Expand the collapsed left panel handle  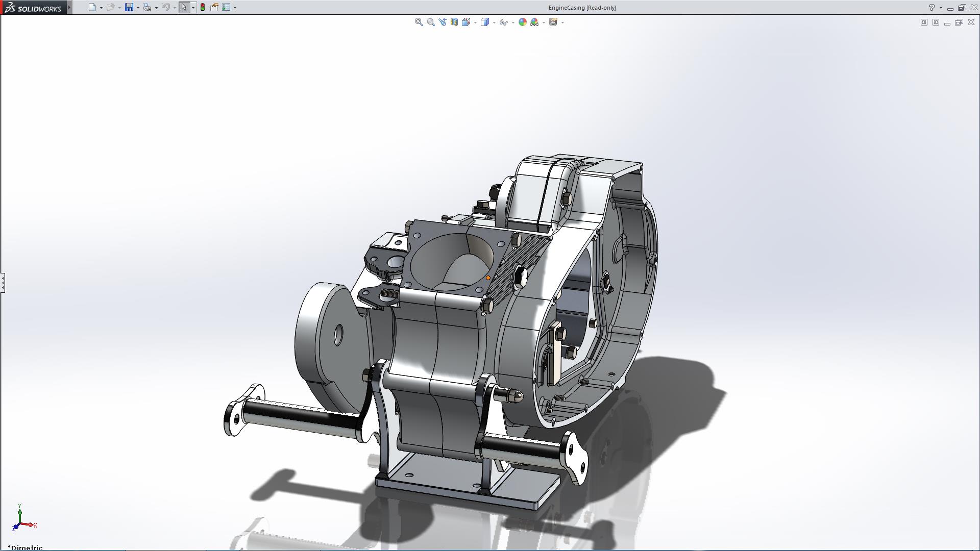pyautogui.click(x=3, y=282)
